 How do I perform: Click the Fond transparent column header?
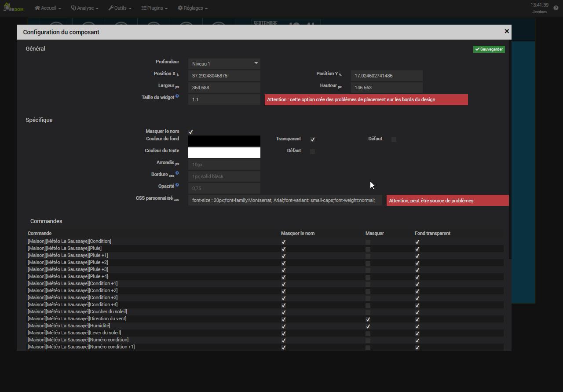[x=432, y=233]
